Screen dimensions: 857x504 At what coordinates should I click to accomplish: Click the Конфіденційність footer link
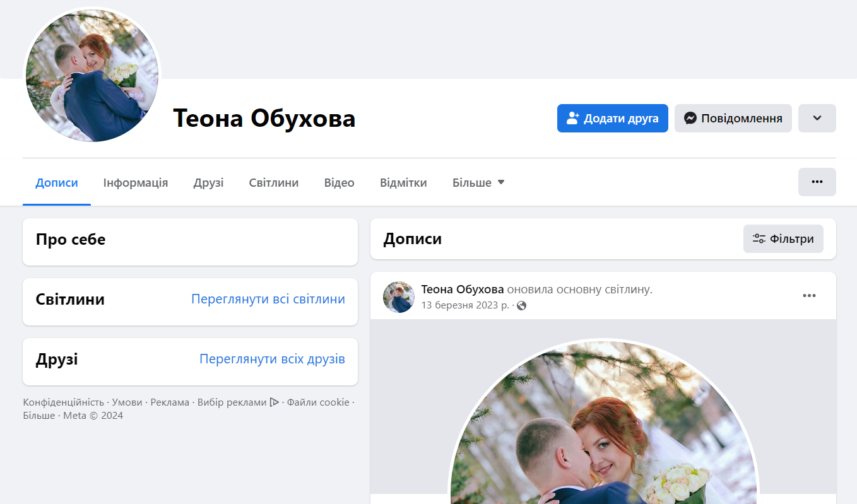point(63,402)
